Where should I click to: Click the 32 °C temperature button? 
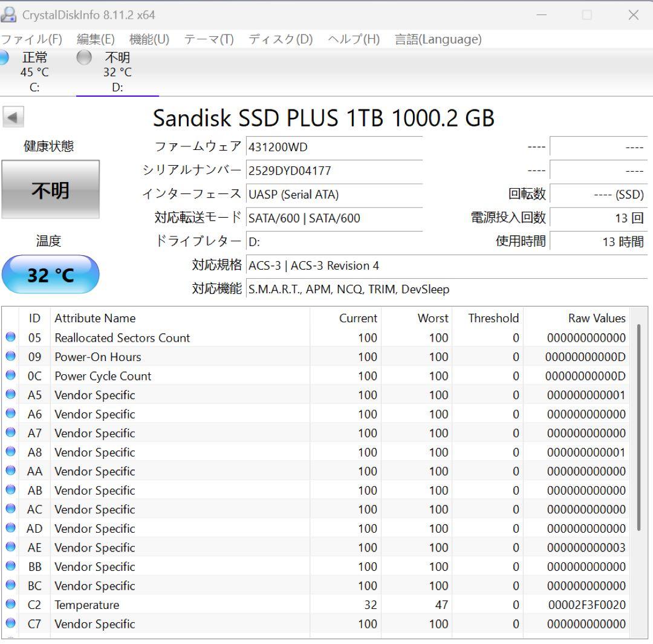(50, 275)
